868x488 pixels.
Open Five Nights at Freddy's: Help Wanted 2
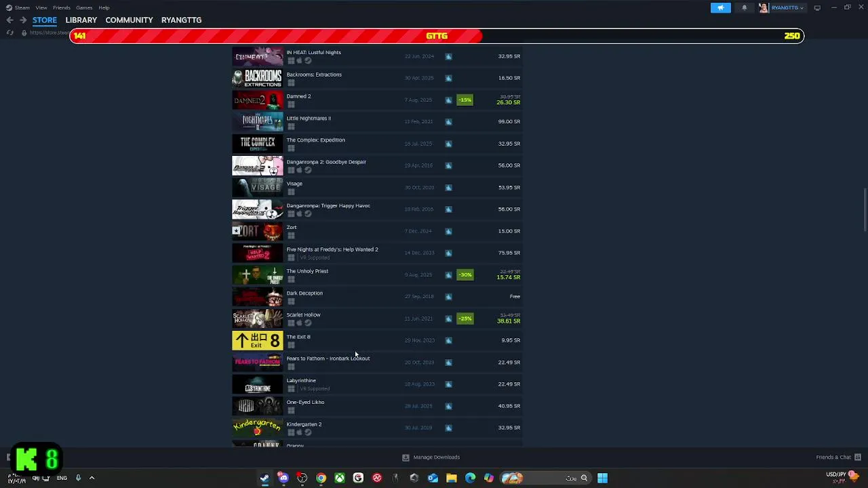pyautogui.click(x=332, y=249)
